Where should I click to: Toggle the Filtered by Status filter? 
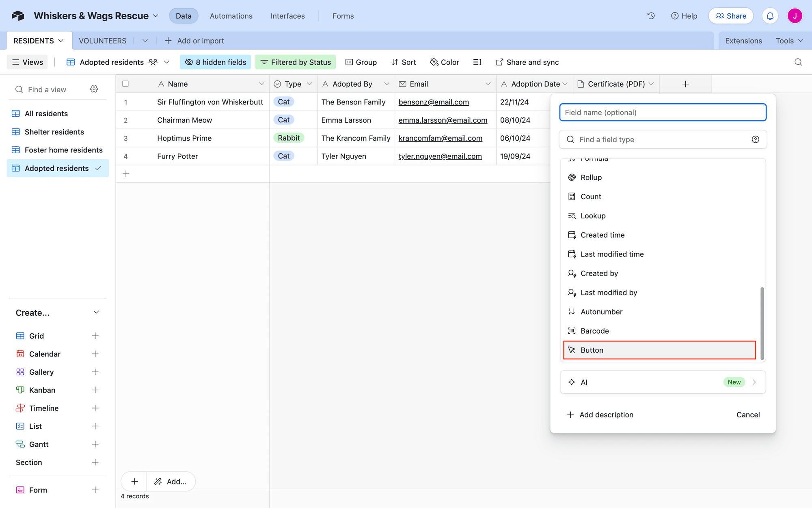[296, 62]
